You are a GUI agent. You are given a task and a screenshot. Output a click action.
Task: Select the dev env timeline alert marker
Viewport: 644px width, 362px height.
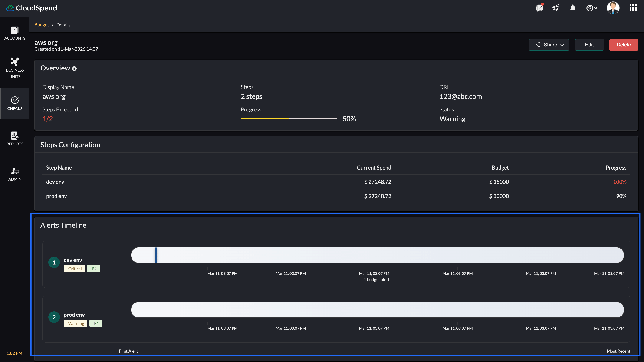coord(156,255)
